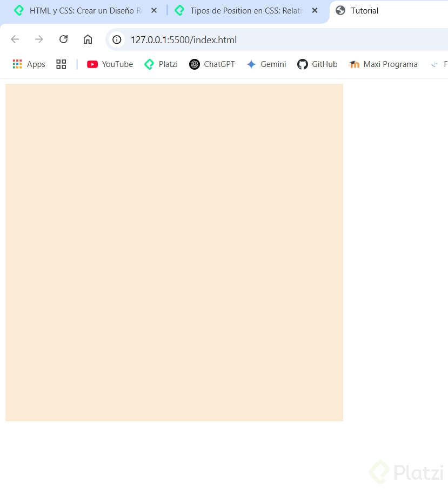The height and width of the screenshot is (490, 448).
Task: Go back to the previous page
Action: 15,39
